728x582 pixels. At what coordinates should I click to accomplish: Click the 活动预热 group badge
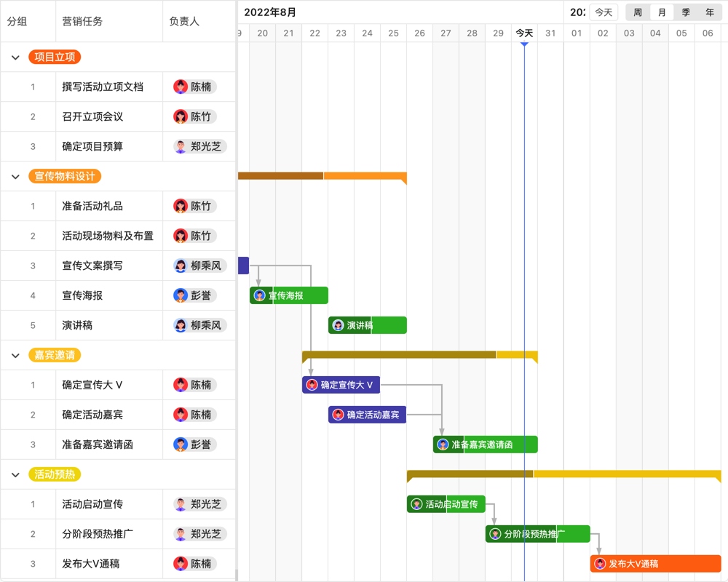(x=55, y=474)
